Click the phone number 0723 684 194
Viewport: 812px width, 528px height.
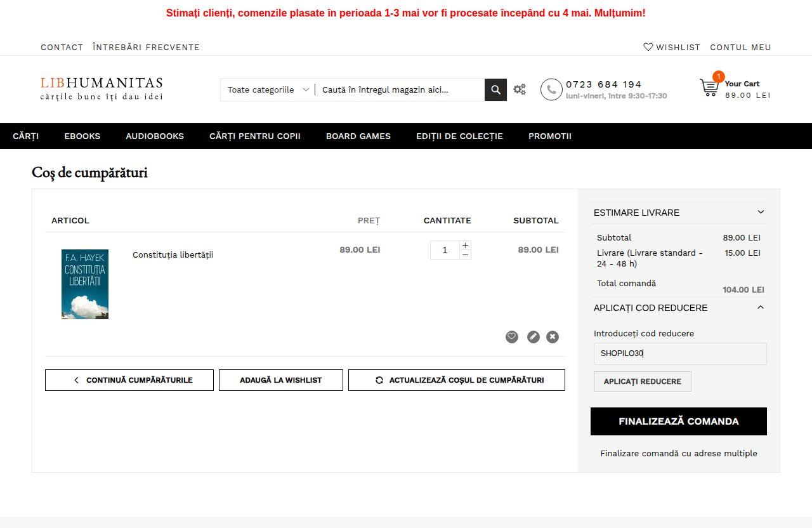(x=603, y=84)
